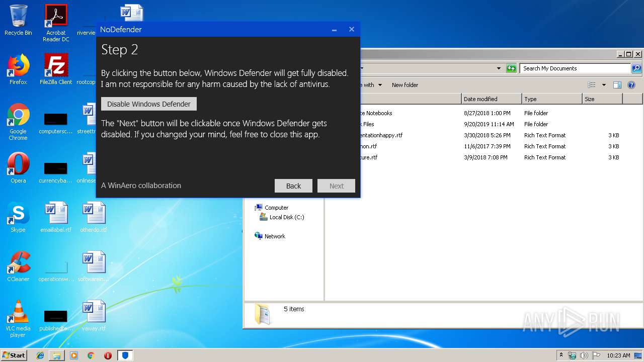This screenshot has height=362, width=644.
Task: Open VLC media player shortcut
Action: coord(18,319)
